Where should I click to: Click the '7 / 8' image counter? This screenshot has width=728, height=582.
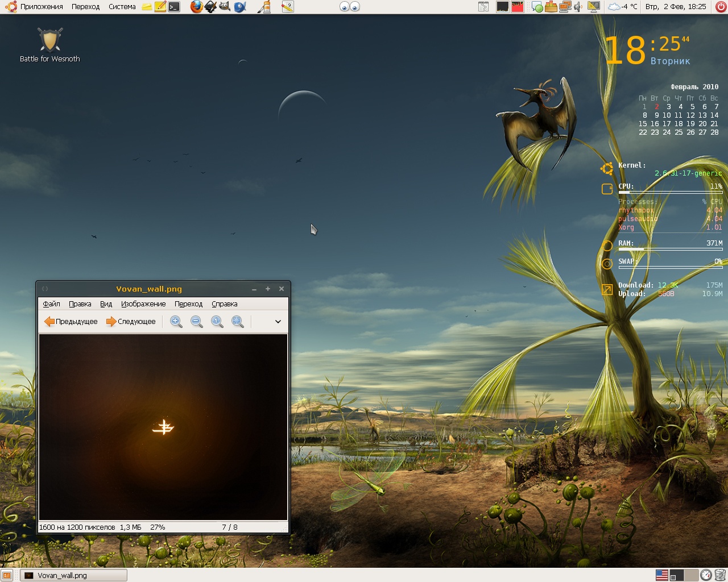pos(230,527)
